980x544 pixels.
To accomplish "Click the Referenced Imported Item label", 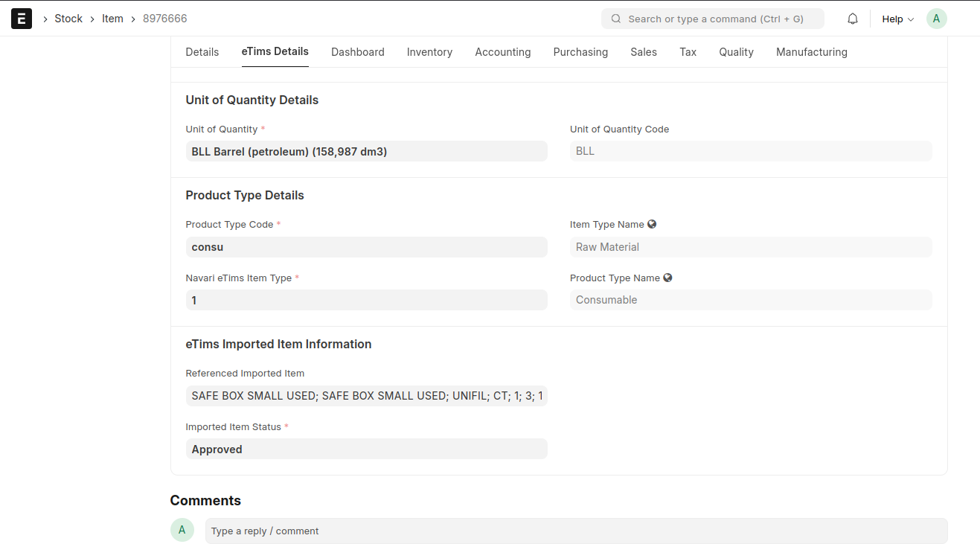I will click(x=245, y=374).
